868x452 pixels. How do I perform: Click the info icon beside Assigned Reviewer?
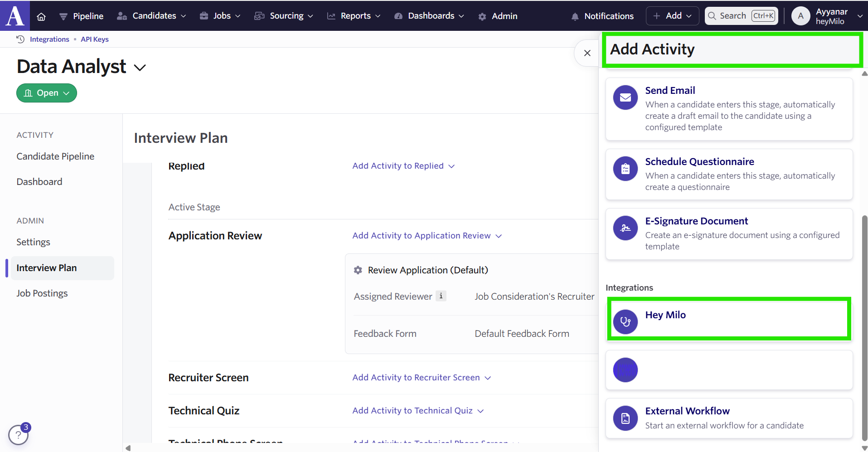(441, 296)
